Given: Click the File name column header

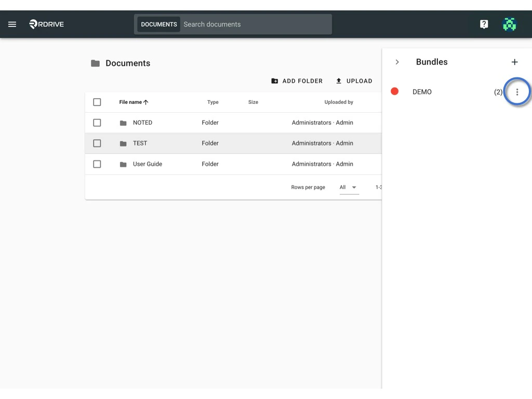Looking at the screenshot, I should (130, 102).
